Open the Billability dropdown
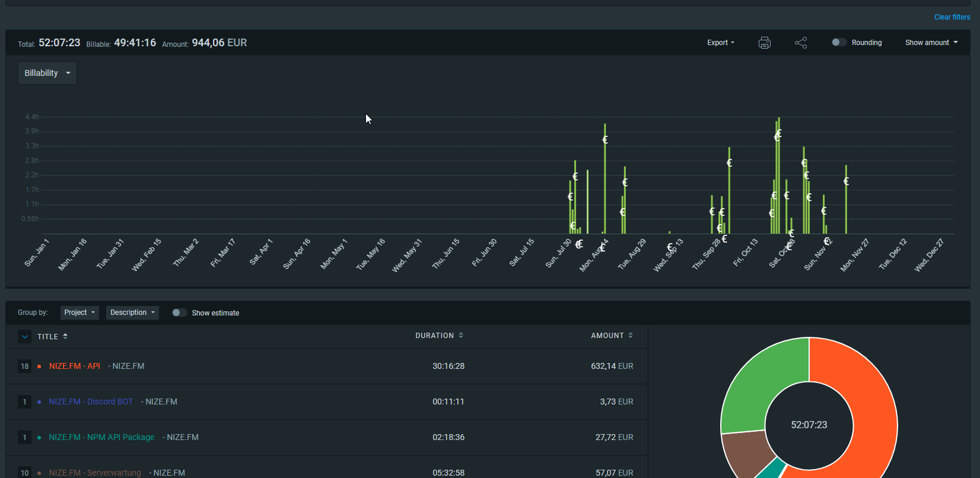This screenshot has height=478, width=980. (47, 73)
